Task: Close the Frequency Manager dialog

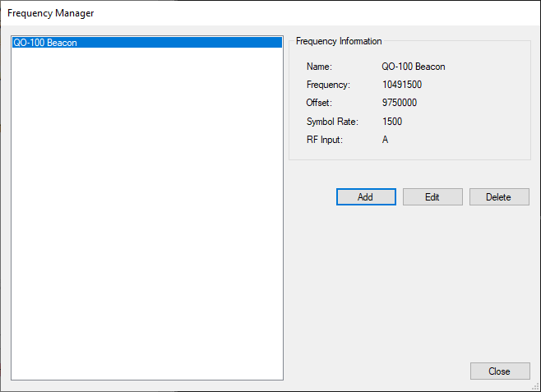Action: coord(499,371)
